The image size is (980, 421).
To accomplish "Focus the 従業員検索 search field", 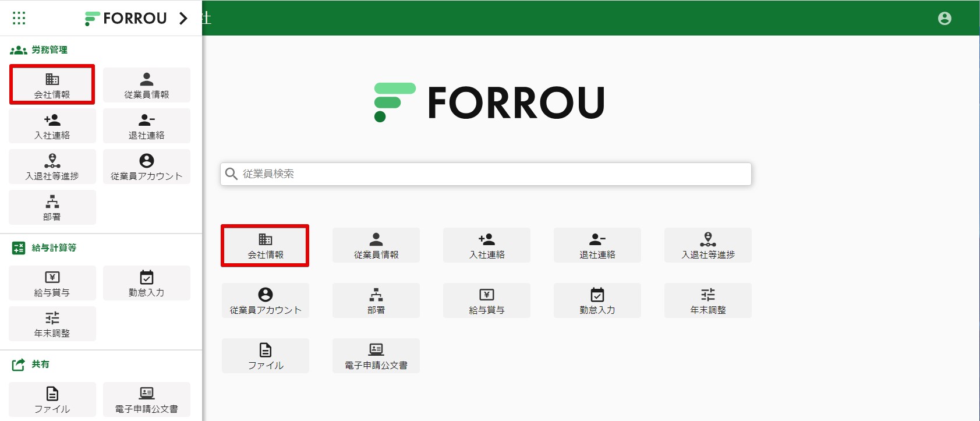I will point(486,174).
